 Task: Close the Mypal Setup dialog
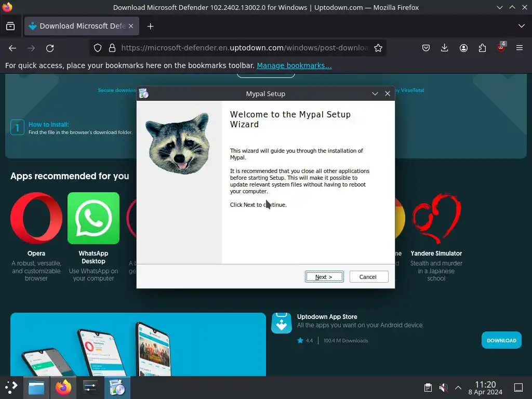coord(388,94)
